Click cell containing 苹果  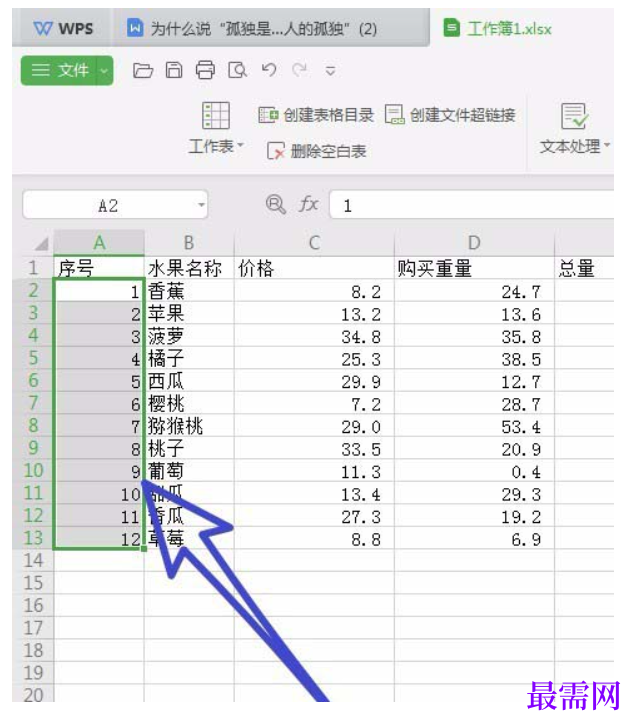click(189, 313)
